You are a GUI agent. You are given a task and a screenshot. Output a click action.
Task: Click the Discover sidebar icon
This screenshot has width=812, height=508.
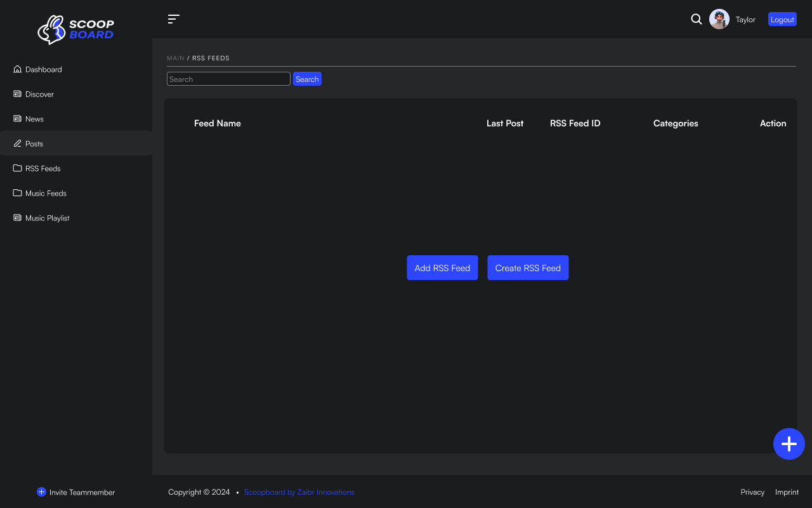tap(18, 94)
